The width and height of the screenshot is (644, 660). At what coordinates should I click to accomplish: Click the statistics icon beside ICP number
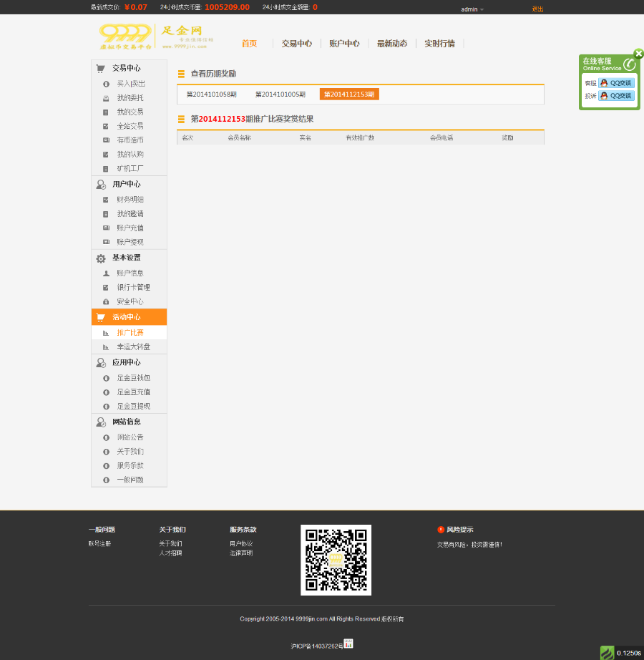click(348, 644)
